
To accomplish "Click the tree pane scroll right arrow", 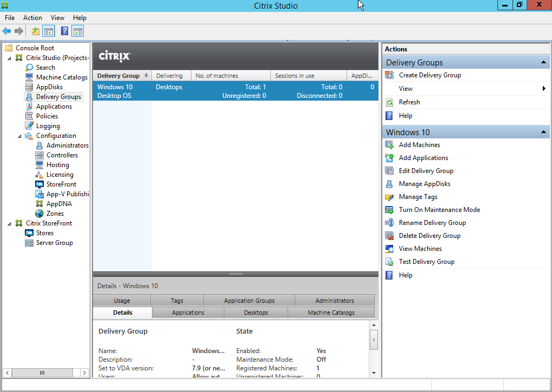I will pyautogui.click(x=84, y=373).
